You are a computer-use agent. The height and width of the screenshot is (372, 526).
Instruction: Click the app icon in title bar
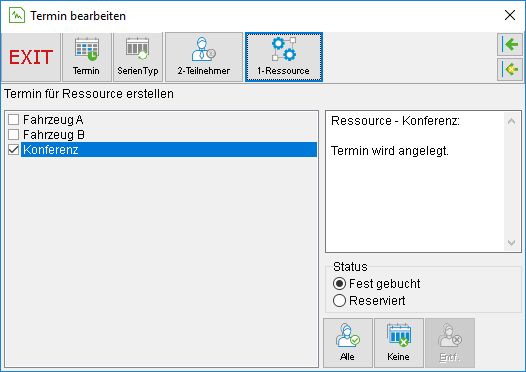click(17, 15)
